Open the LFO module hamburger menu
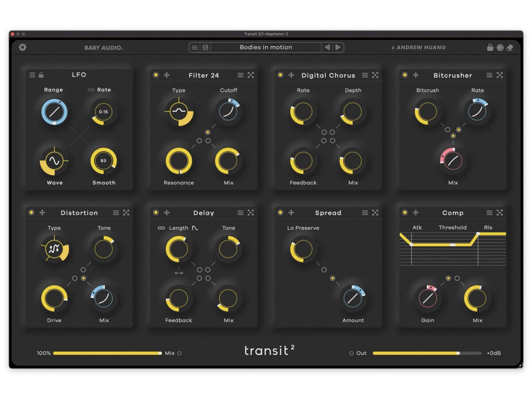The width and height of the screenshot is (532, 399). click(32, 75)
